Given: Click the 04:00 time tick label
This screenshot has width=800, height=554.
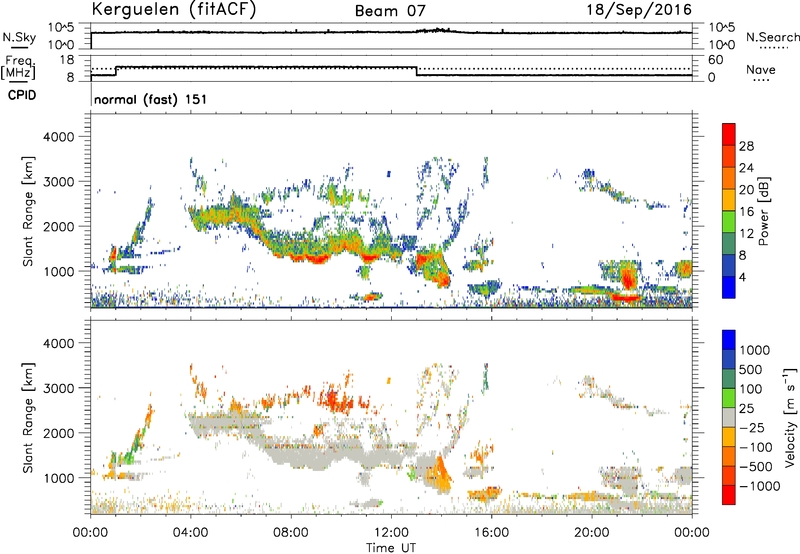Looking at the screenshot, I should point(190,533).
